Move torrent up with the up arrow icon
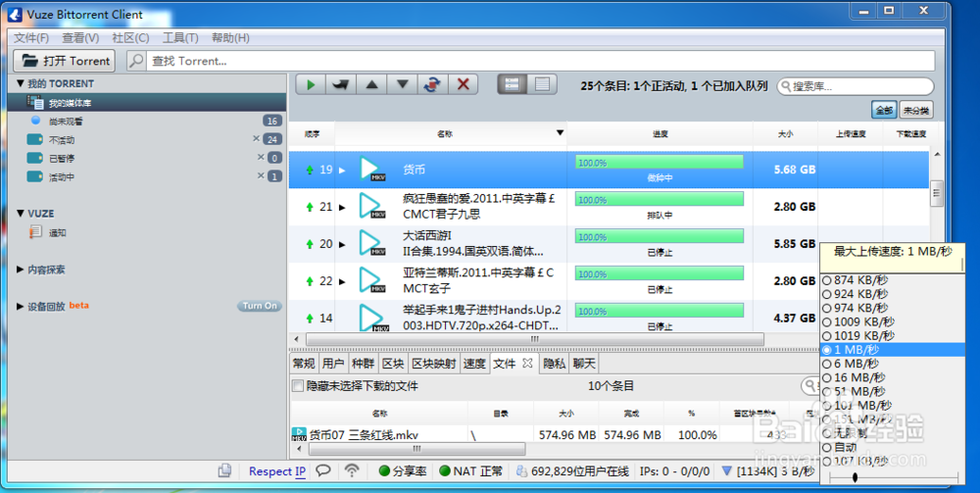 (x=371, y=84)
